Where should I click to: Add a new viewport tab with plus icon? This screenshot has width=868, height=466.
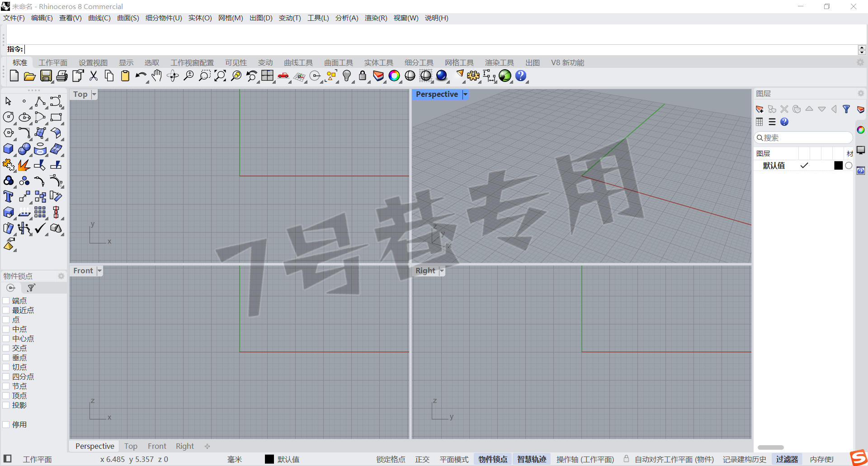208,446
